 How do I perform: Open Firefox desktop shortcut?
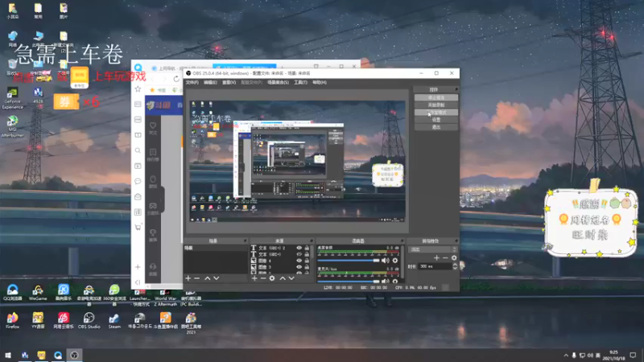[x=12, y=320]
